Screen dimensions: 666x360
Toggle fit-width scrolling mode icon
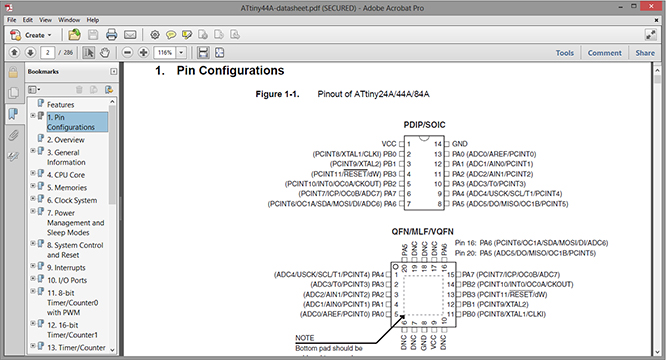coord(203,53)
